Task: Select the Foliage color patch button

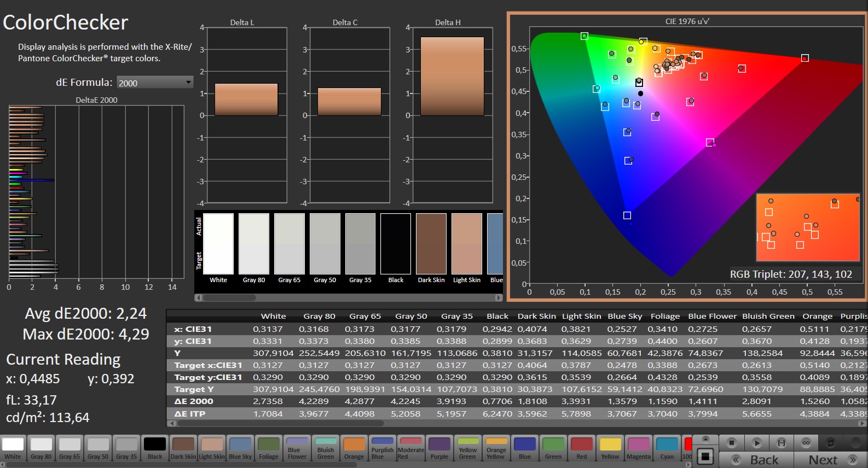Action: pyautogui.click(x=268, y=448)
